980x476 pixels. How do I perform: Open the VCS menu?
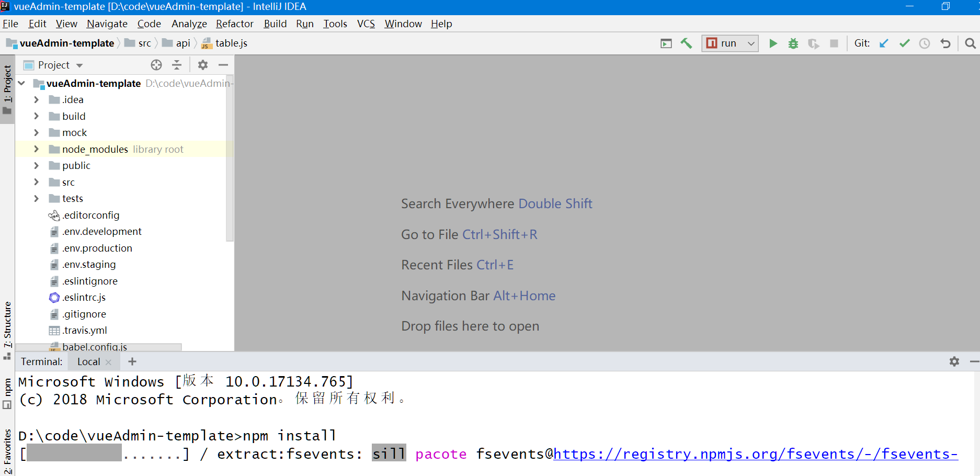tap(366, 24)
